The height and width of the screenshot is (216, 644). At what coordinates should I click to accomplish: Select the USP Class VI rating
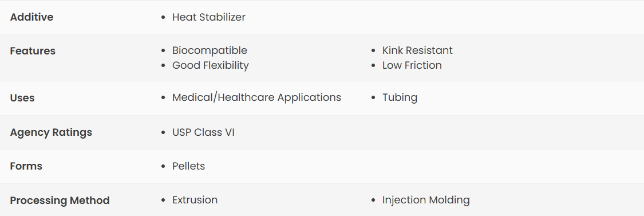tap(203, 132)
